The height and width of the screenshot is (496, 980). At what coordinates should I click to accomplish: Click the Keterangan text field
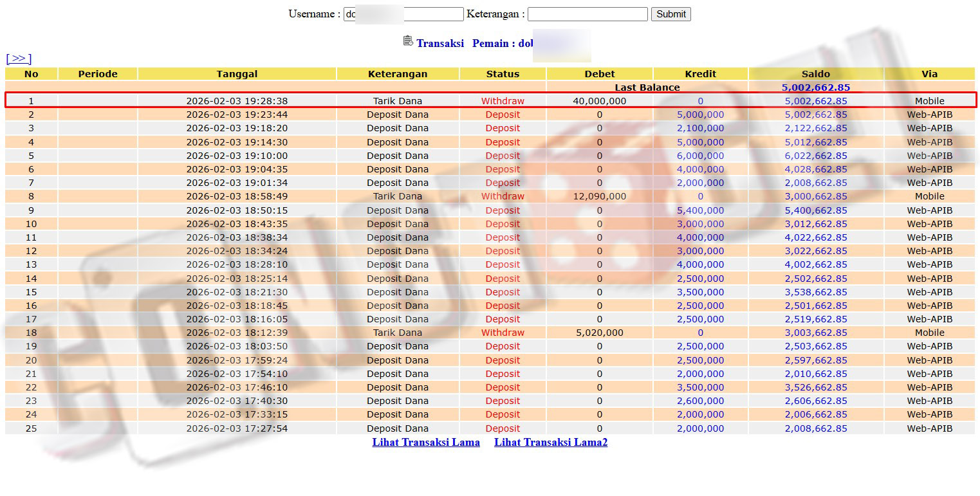coord(587,14)
